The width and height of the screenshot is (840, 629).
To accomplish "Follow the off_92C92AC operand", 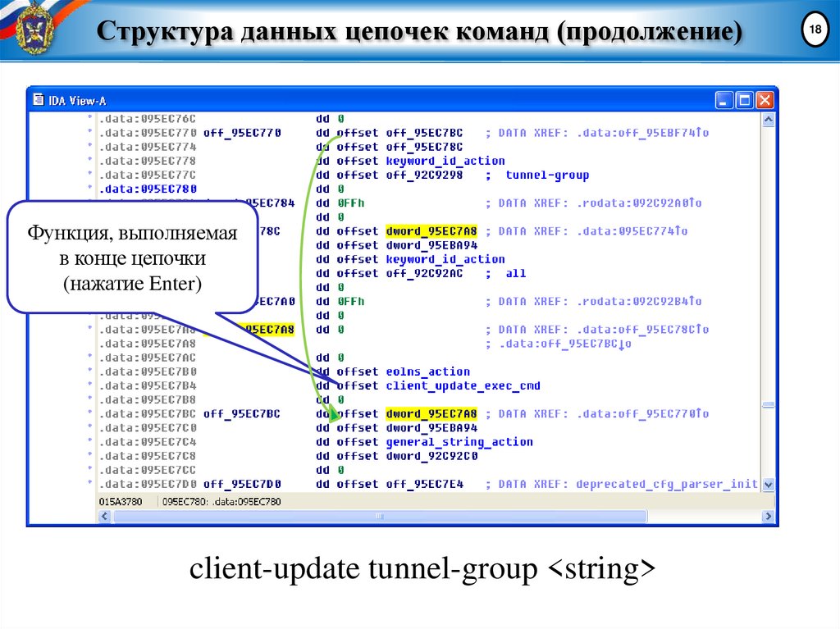I will click(424, 273).
